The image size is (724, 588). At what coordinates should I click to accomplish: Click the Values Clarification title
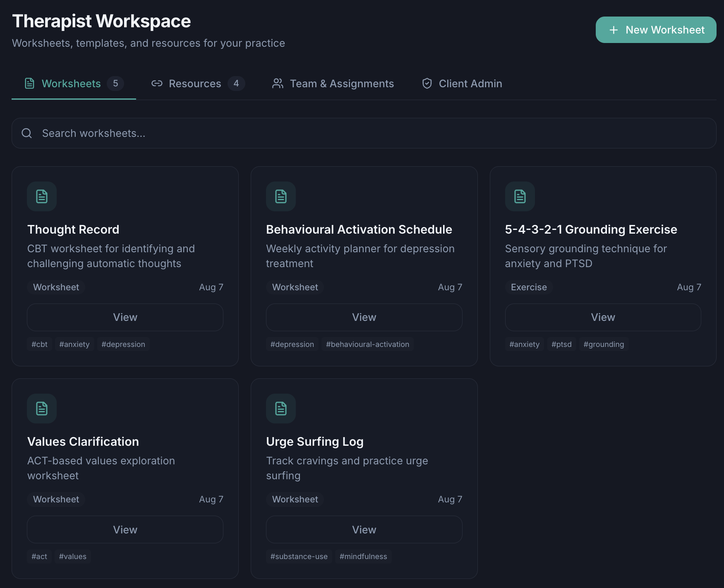click(x=83, y=442)
